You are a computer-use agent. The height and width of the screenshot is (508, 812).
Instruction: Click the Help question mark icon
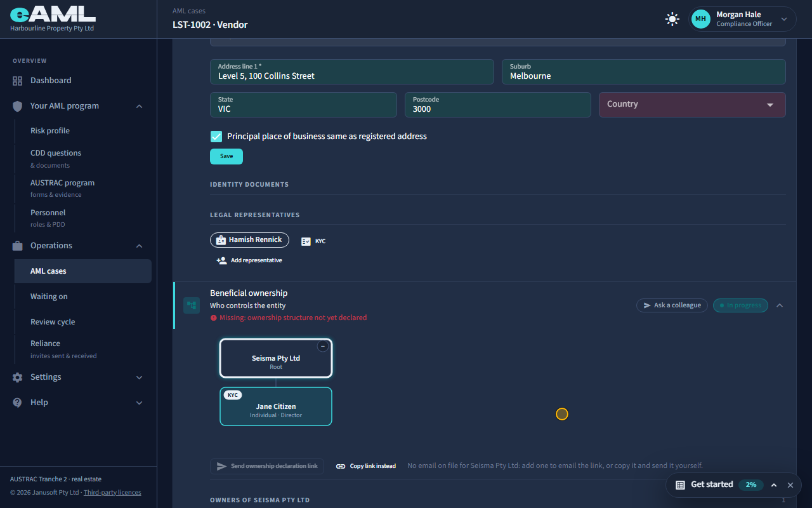coord(17,403)
